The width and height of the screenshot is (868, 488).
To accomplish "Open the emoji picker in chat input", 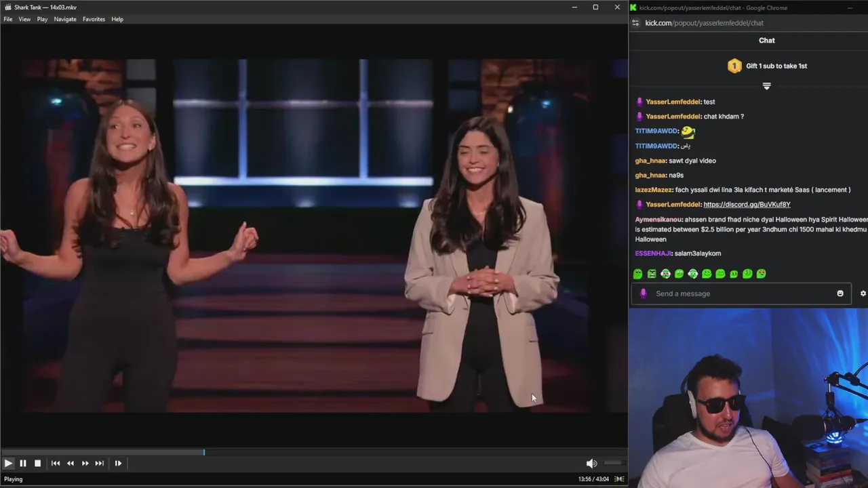I will pos(840,293).
